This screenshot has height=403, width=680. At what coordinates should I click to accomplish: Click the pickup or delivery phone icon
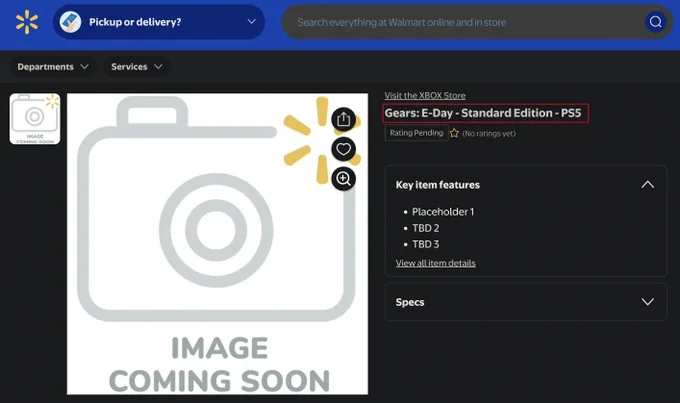coord(70,22)
